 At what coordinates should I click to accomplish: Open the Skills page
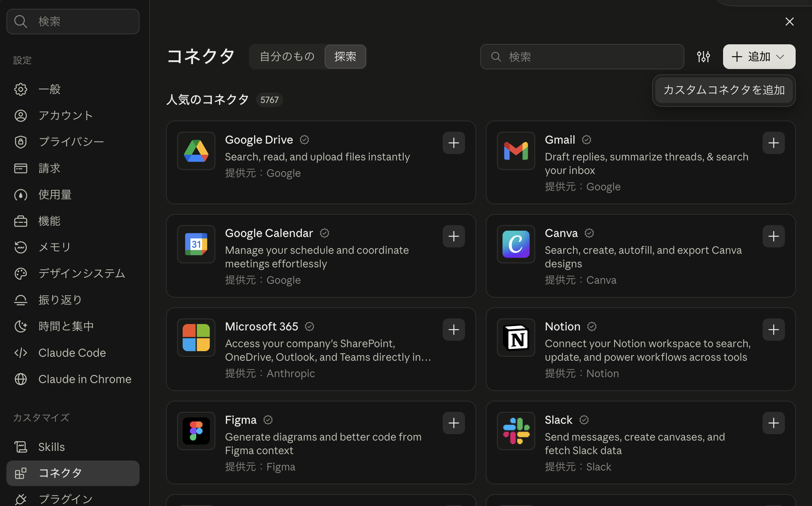(73, 447)
